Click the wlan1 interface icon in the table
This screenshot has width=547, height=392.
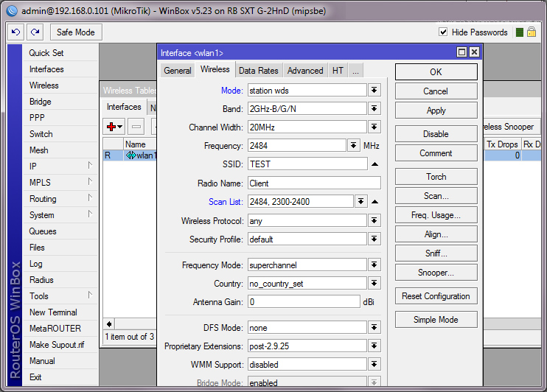tap(130, 155)
